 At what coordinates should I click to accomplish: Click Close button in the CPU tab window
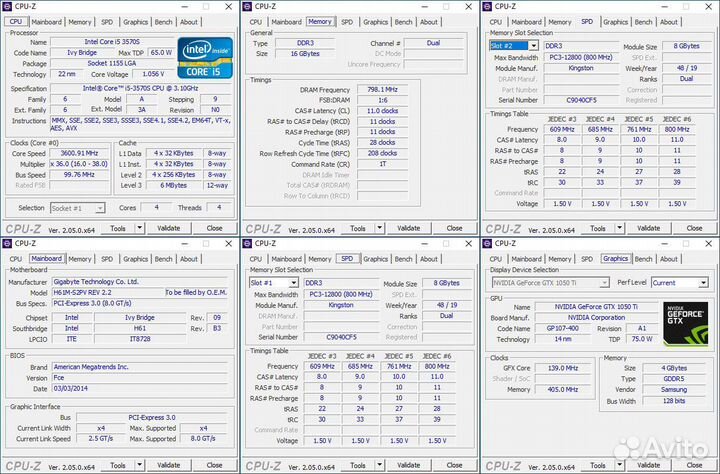click(214, 228)
